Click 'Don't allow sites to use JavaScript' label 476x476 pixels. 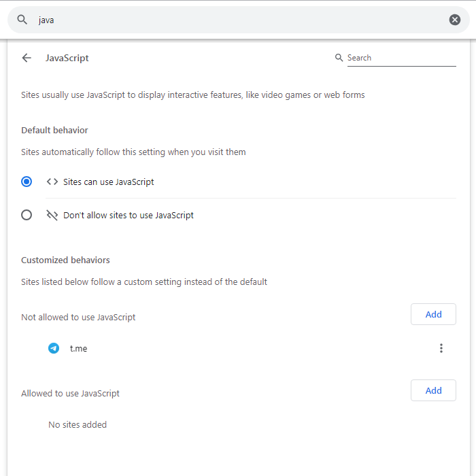click(129, 215)
